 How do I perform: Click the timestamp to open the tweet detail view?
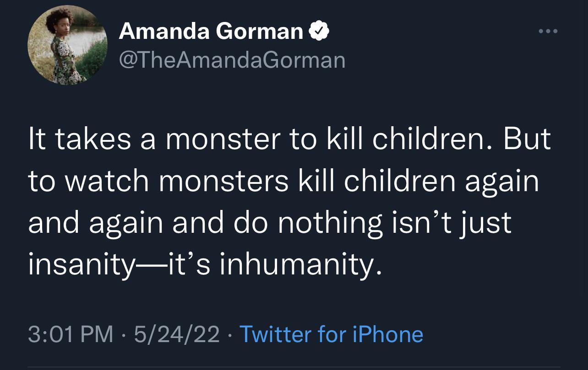tap(72, 334)
